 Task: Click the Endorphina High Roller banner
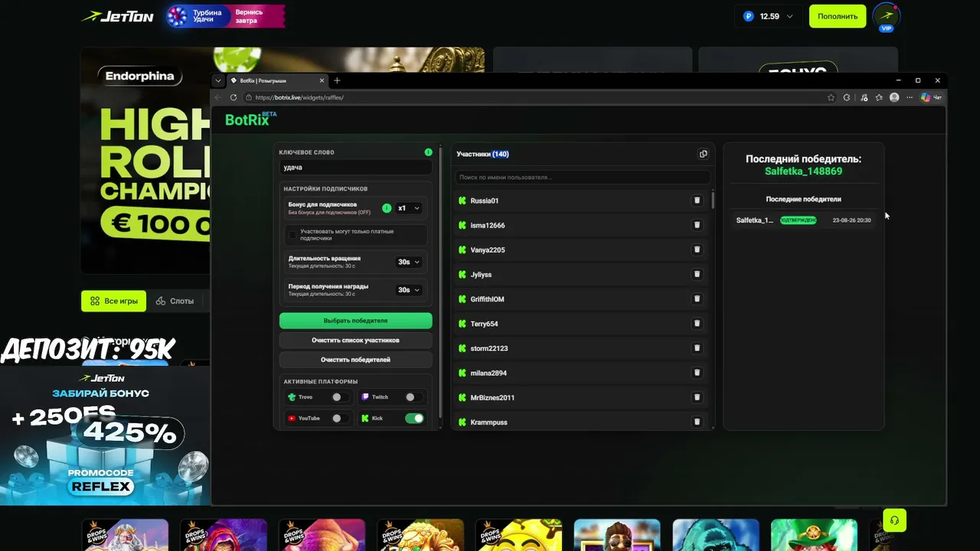145,161
